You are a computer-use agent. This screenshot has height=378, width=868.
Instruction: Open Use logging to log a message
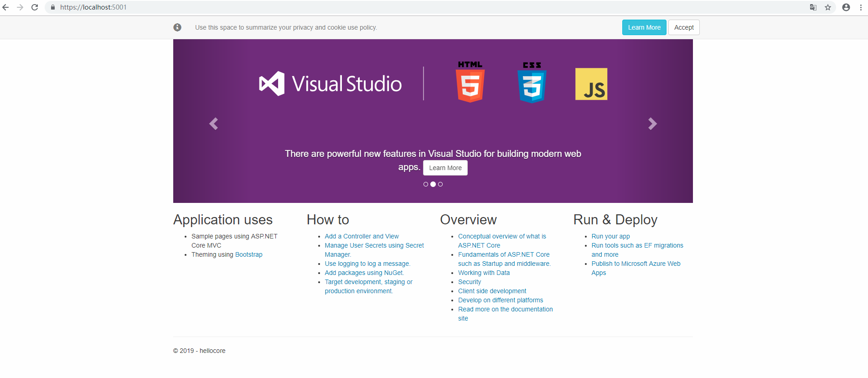pos(367,264)
